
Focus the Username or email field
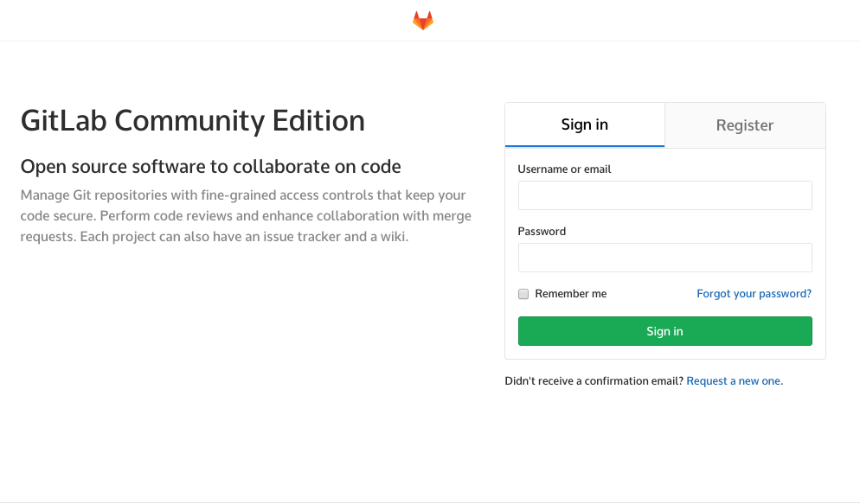point(664,195)
